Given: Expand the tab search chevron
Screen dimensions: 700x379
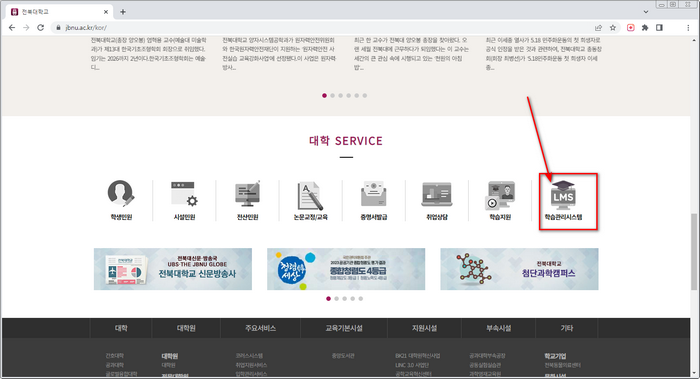Looking at the screenshot, I should 646,12.
